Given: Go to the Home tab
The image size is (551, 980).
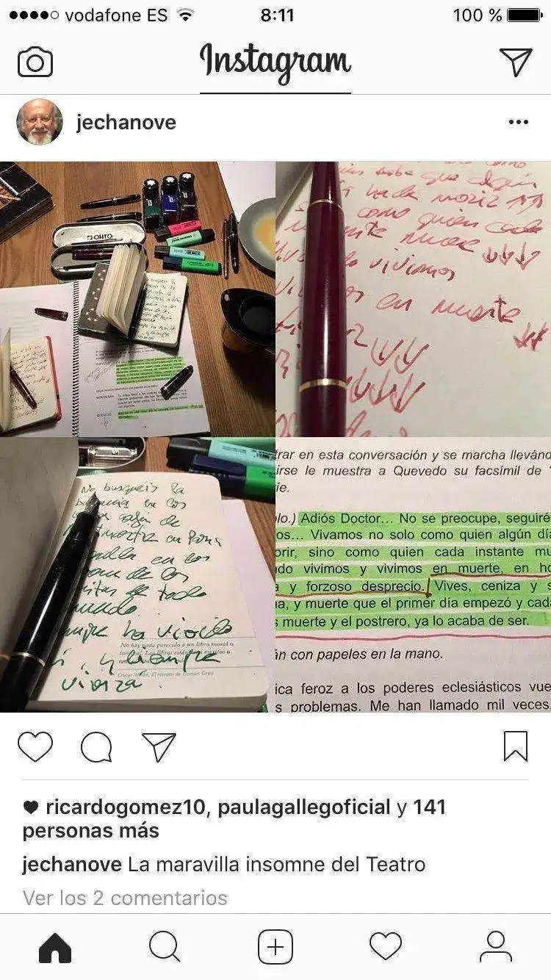Looking at the screenshot, I should 55,947.
